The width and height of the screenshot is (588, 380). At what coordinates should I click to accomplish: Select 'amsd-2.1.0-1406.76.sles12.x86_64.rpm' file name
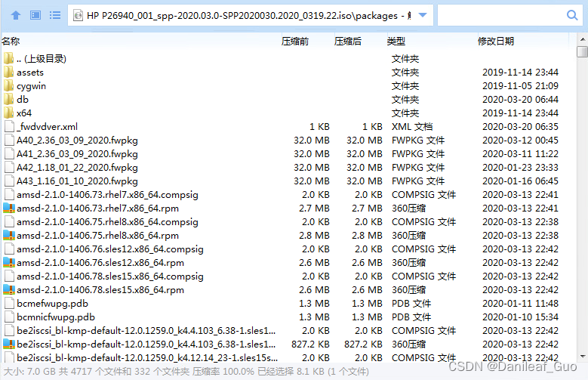click(100, 262)
